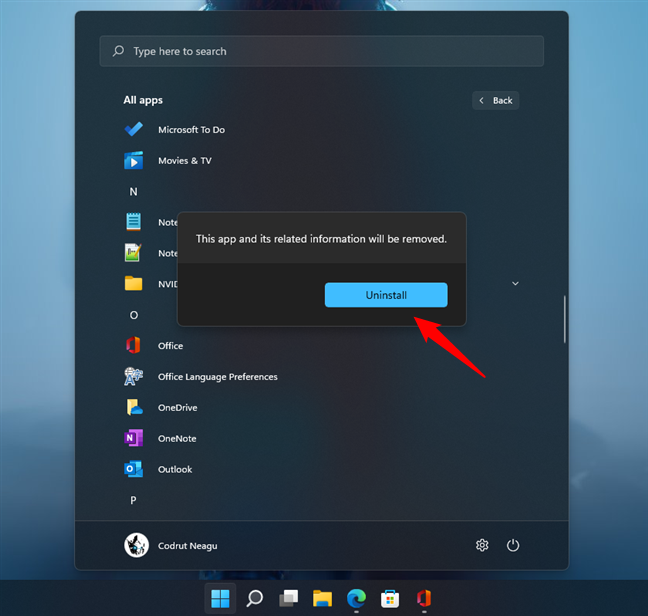Click the Type here to search field

tap(322, 51)
